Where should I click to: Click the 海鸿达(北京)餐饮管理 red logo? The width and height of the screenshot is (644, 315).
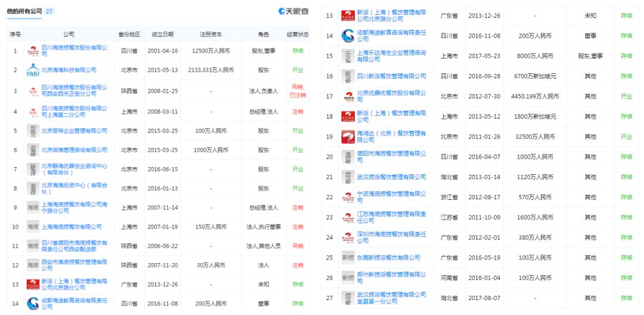[348, 137]
